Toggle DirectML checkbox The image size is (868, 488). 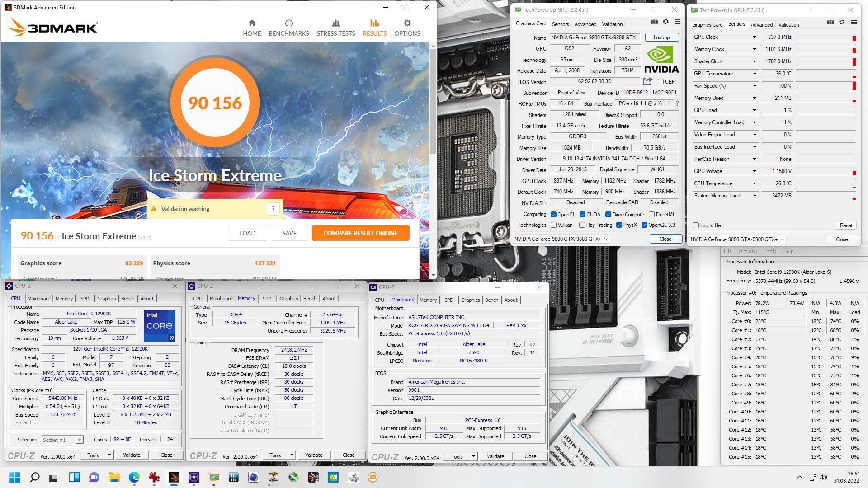tap(651, 215)
